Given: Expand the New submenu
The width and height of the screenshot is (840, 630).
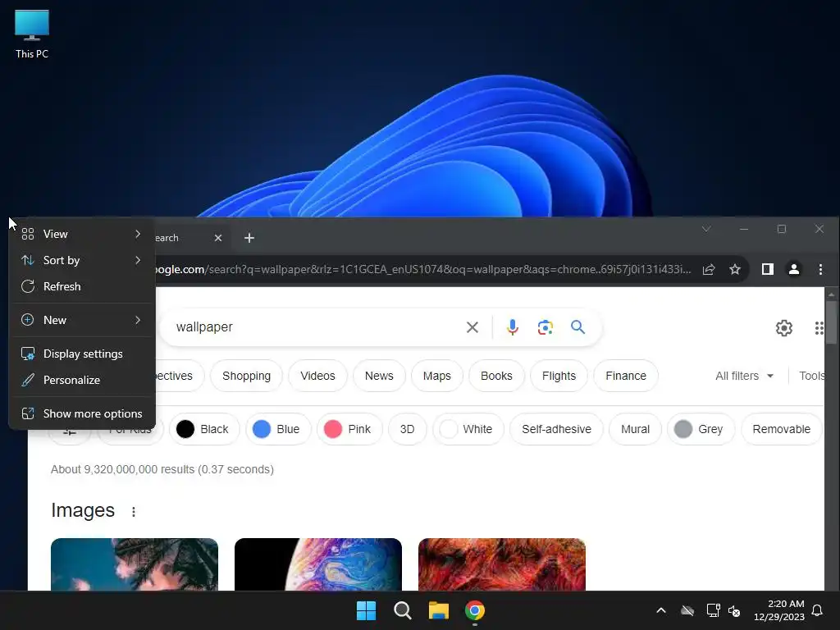Looking at the screenshot, I should [x=81, y=321].
